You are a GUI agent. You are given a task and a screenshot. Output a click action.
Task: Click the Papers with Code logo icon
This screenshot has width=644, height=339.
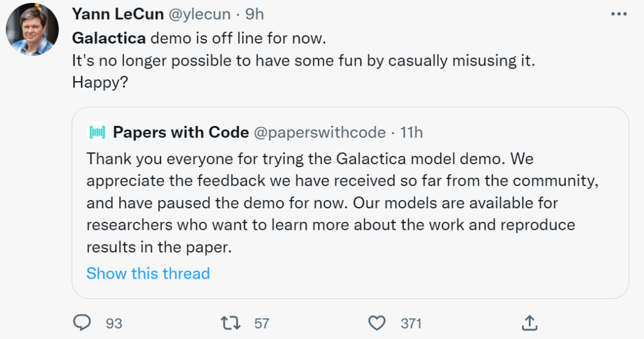point(97,132)
